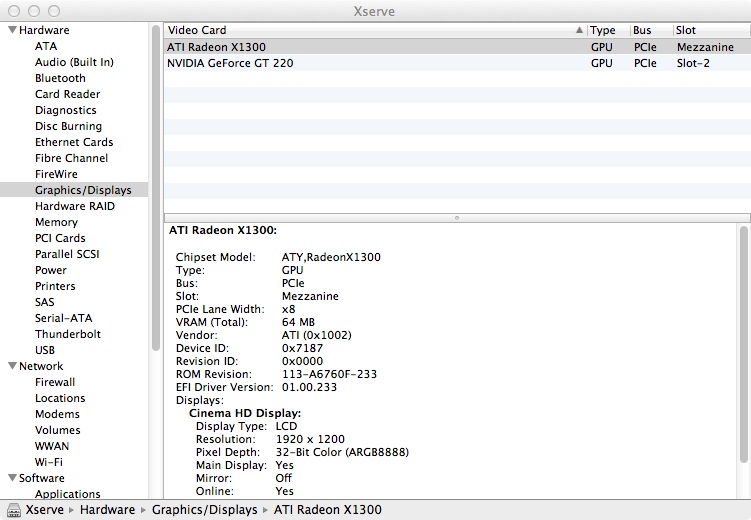Viewport: 751px width, 520px height.
Task: Click Chipset Model value ATY,RadeonX1300
Action: pos(331,257)
